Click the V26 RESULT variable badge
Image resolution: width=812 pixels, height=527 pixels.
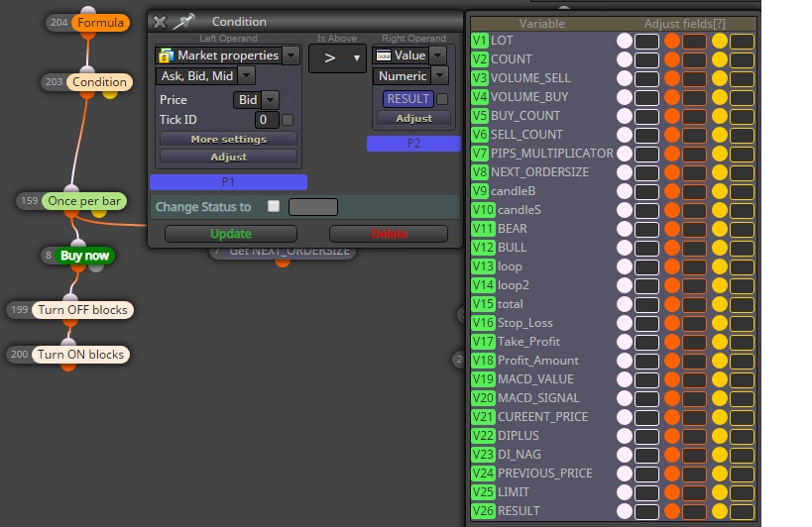click(x=483, y=511)
